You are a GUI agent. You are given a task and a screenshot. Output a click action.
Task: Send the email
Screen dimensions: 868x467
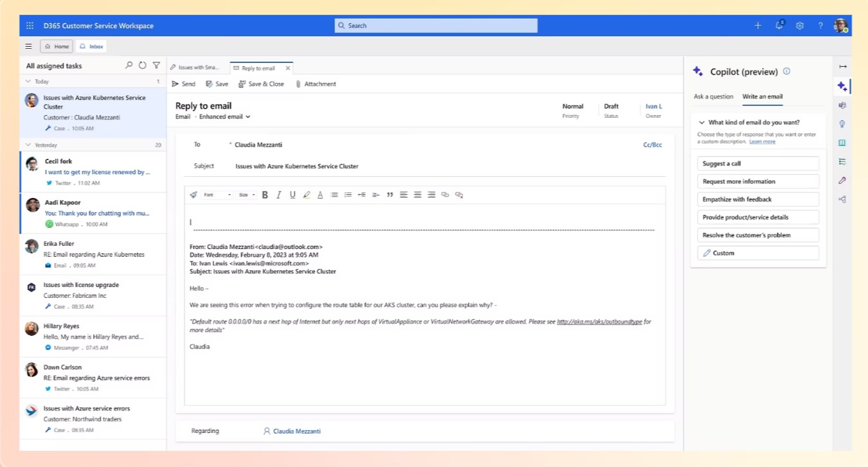(184, 84)
